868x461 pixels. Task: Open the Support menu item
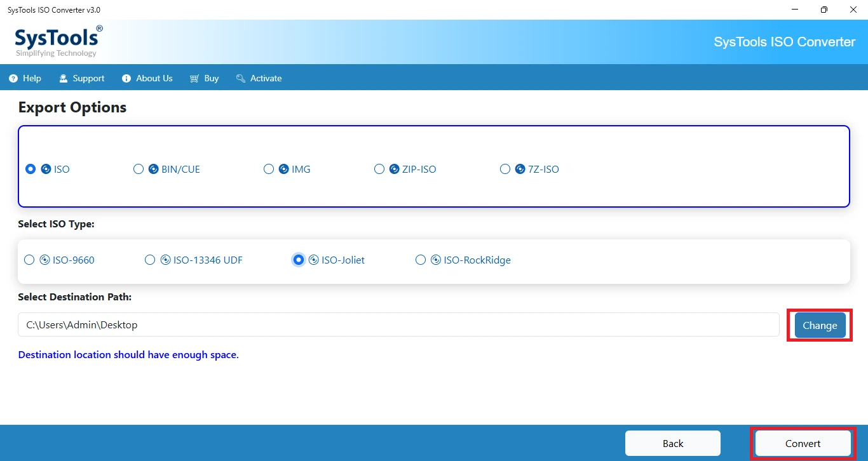82,79
